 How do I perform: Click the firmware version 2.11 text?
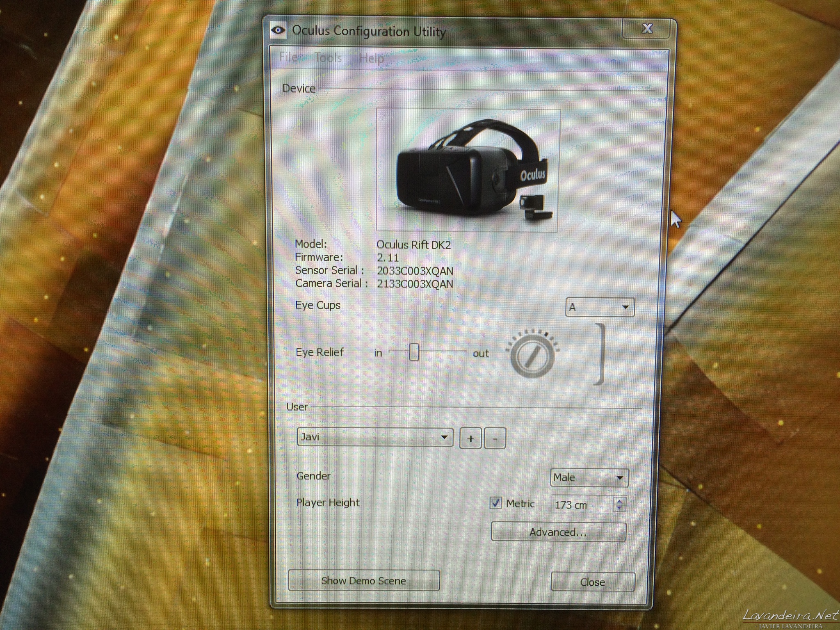pyautogui.click(x=388, y=258)
